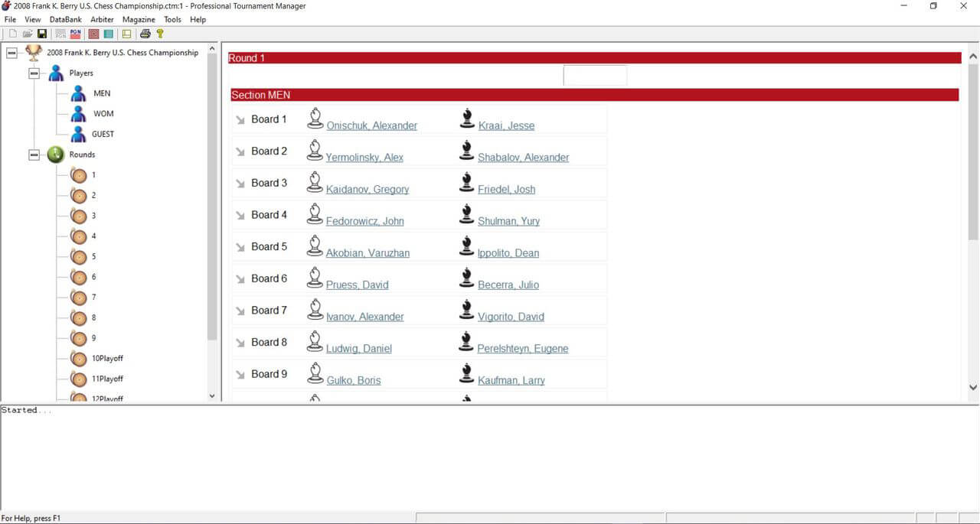
Task: Select the tournament title tree item
Action: coord(122,53)
